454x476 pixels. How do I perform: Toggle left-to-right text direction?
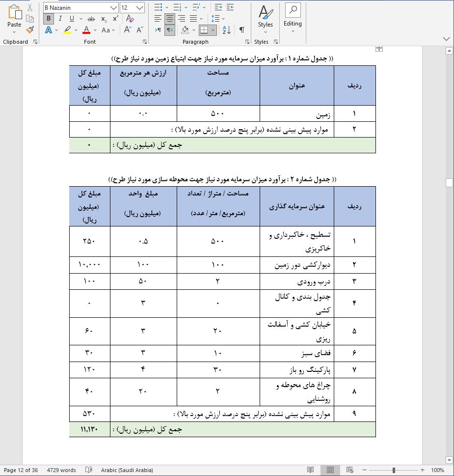(x=157, y=29)
